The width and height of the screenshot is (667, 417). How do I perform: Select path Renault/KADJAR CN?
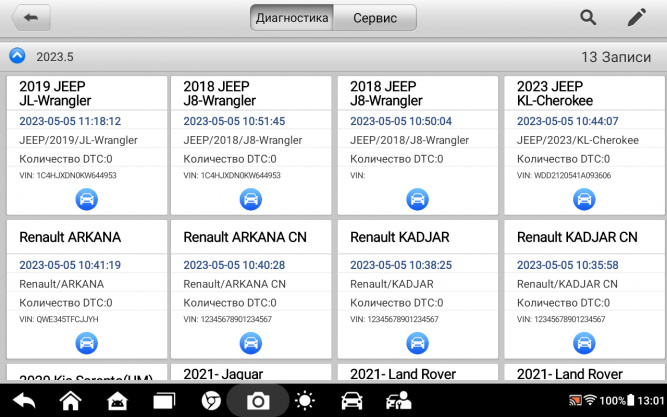point(567,284)
